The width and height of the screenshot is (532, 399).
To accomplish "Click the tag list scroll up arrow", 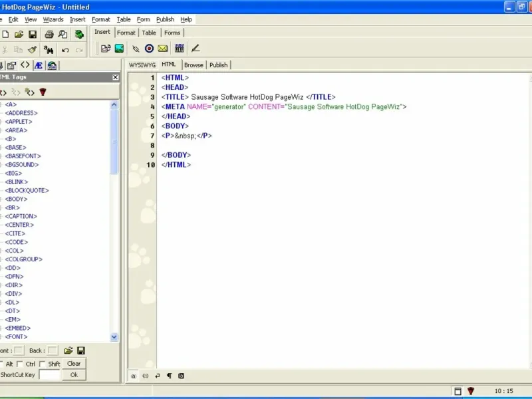I will [x=114, y=104].
